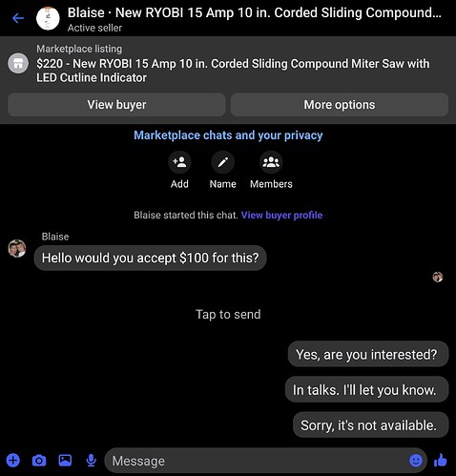Tap the Name pencil icon
Viewport: 456px width, 476px height.
(223, 162)
